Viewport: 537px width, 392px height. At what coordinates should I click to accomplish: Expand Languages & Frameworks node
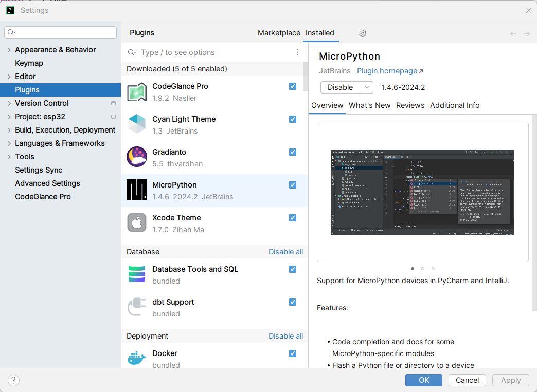9,143
